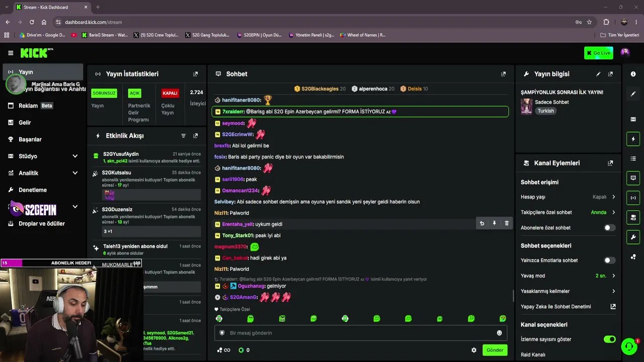Click the Raid Kanalı option
This screenshot has height=362, width=644.
tap(533, 355)
